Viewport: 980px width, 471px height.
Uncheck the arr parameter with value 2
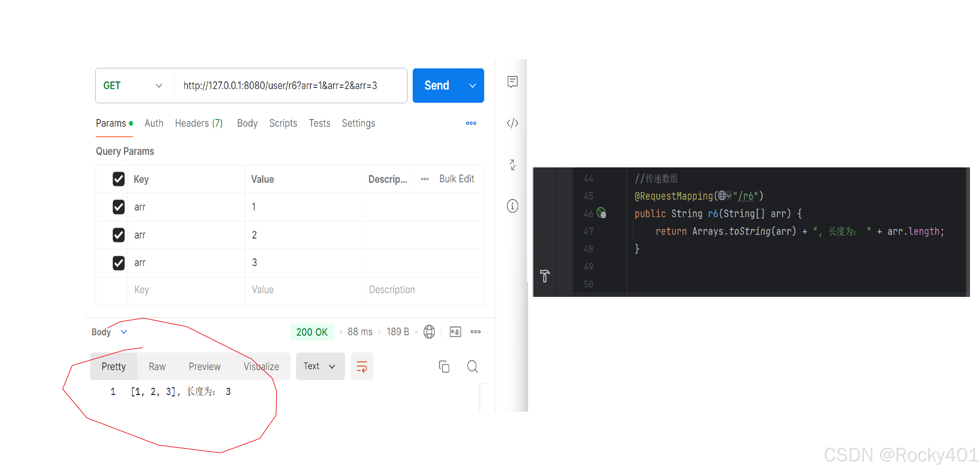[x=118, y=235]
